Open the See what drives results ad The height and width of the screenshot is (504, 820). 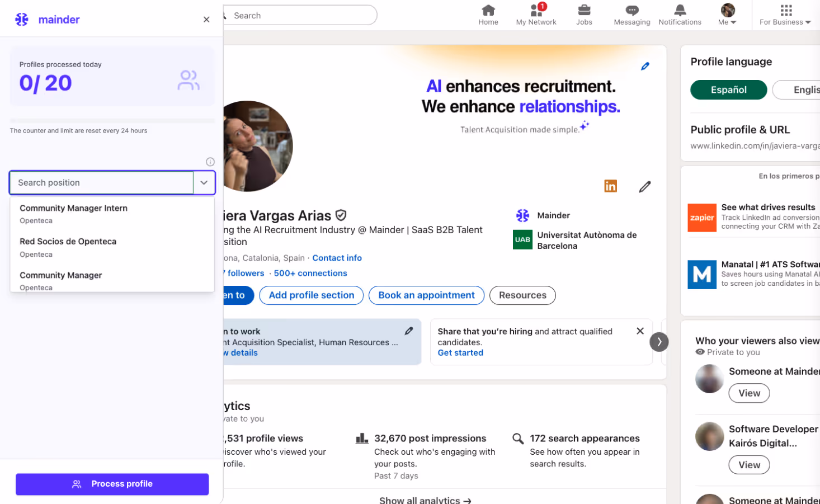768,207
